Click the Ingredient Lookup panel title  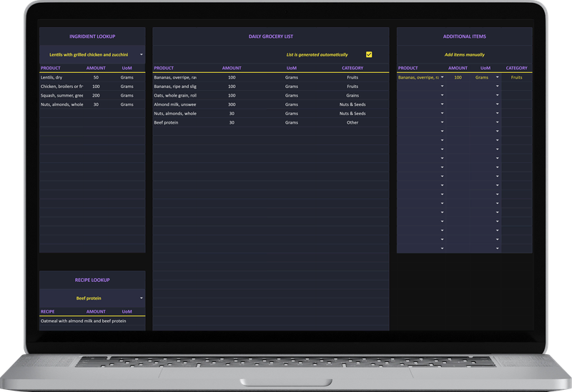tap(92, 36)
